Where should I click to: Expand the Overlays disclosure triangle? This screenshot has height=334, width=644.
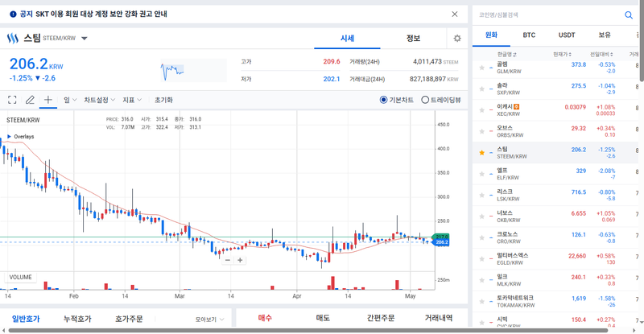9,136
